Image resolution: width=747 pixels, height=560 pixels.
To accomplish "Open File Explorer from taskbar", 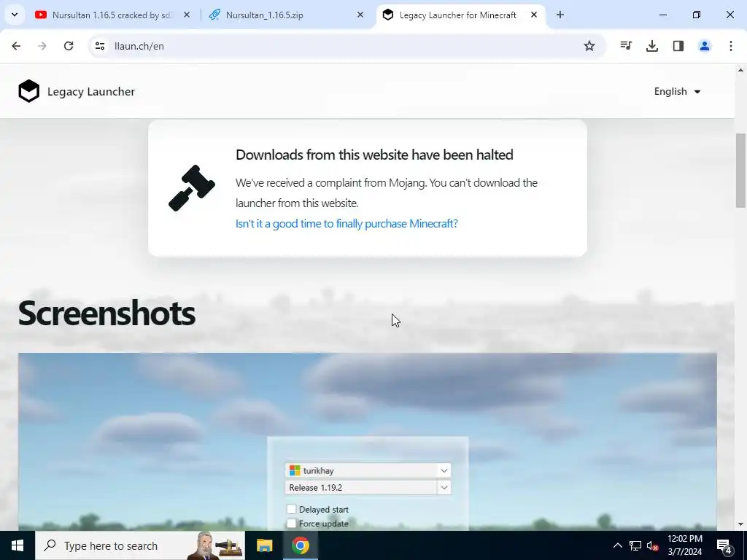I will click(264, 545).
